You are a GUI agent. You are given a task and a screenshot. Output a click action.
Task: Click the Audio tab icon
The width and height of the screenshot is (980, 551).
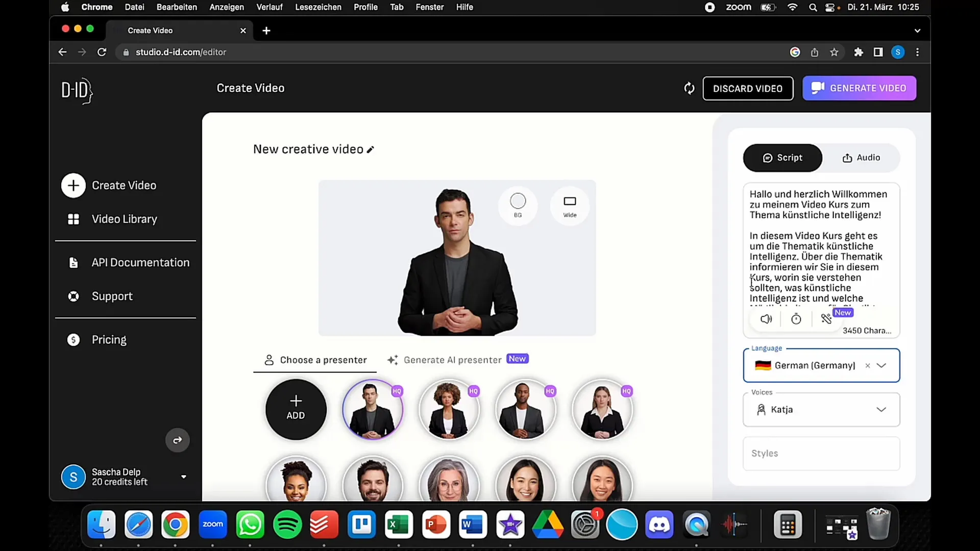click(845, 158)
